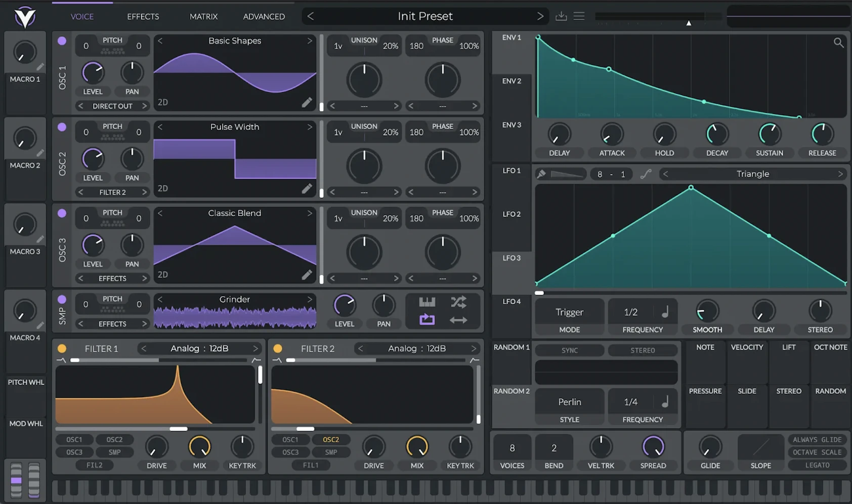Enable the sampler loop icon

click(x=427, y=320)
